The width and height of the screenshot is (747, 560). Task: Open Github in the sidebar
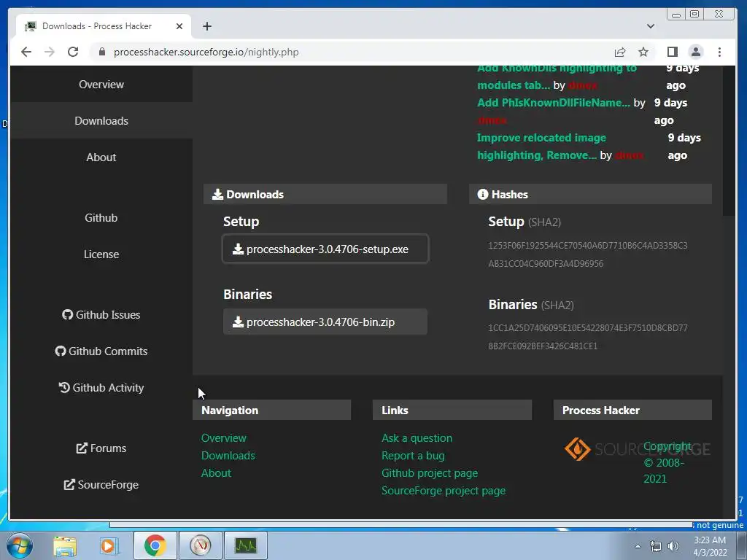pyautogui.click(x=101, y=217)
